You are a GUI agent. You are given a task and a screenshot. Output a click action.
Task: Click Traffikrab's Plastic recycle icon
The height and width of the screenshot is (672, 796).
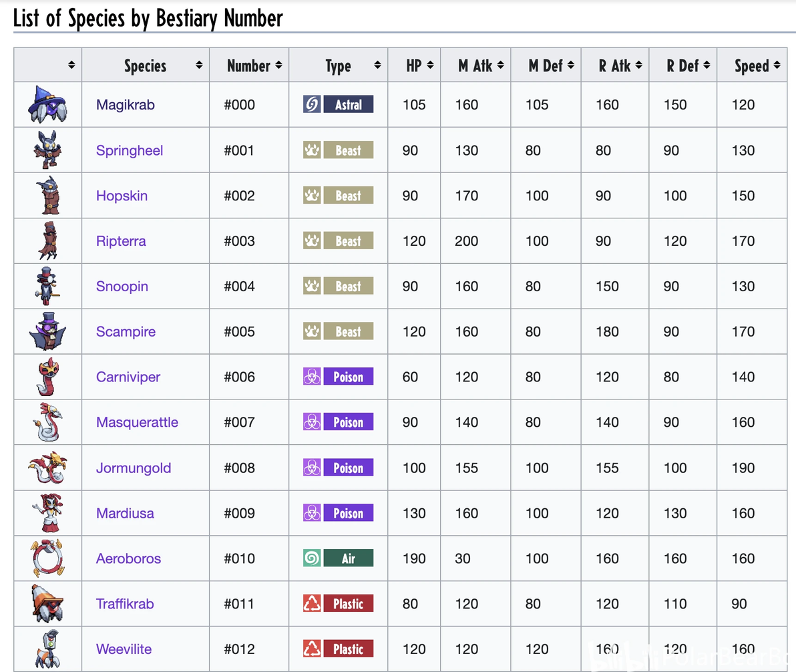(312, 604)
